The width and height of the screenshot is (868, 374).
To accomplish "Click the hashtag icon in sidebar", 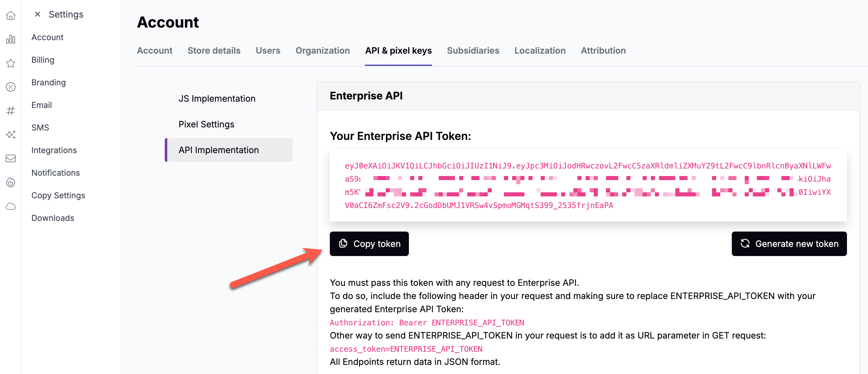I will [11, 110].
